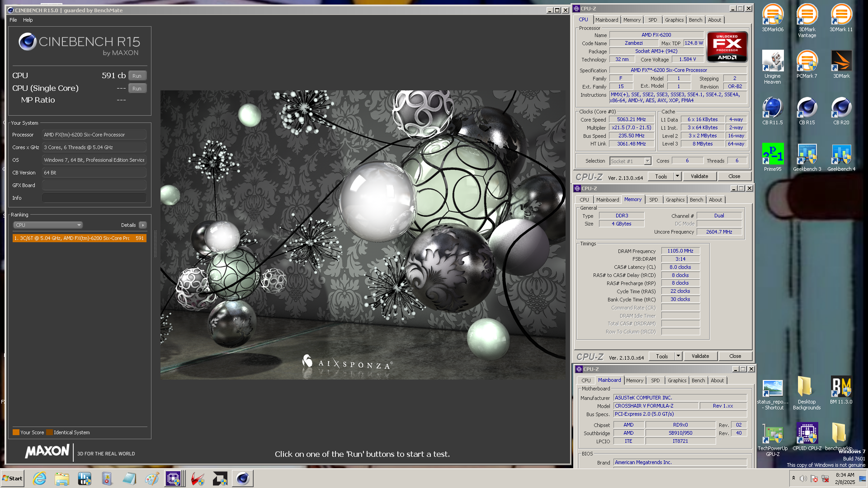Click the Tools button in the top CPU-Z window
This screenshot has width=868, height=488.
661,176
